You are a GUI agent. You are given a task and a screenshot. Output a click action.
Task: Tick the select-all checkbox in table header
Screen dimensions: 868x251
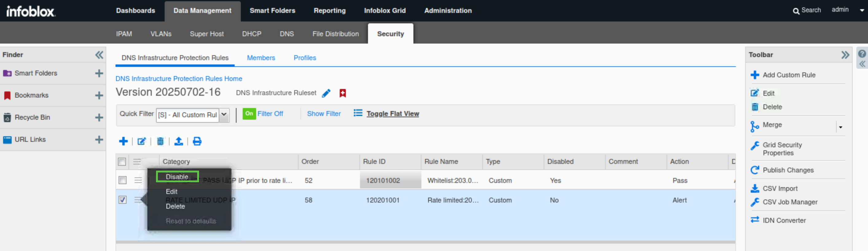pos(122,162)
